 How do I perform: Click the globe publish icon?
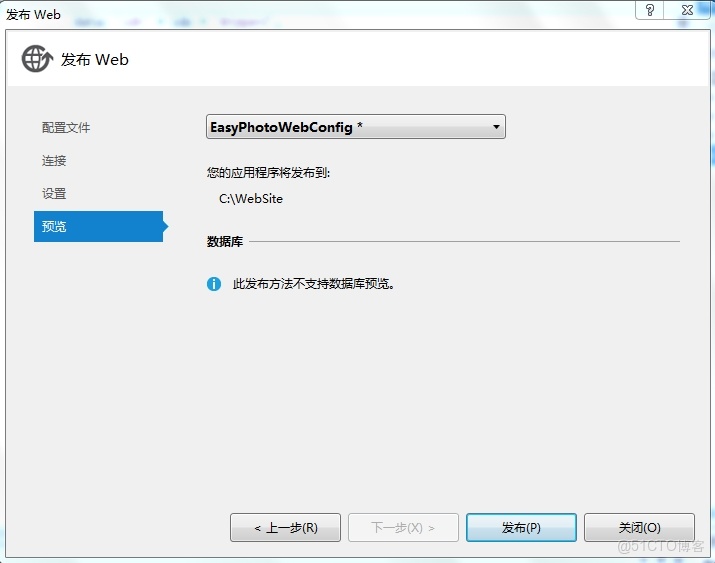pyautogui.click(x=36, y=59)
